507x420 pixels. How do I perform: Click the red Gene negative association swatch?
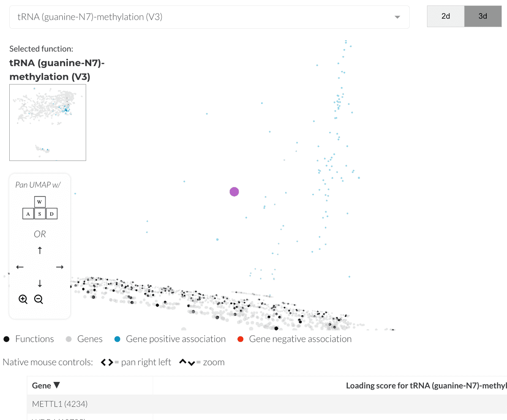tap(240, 339)
